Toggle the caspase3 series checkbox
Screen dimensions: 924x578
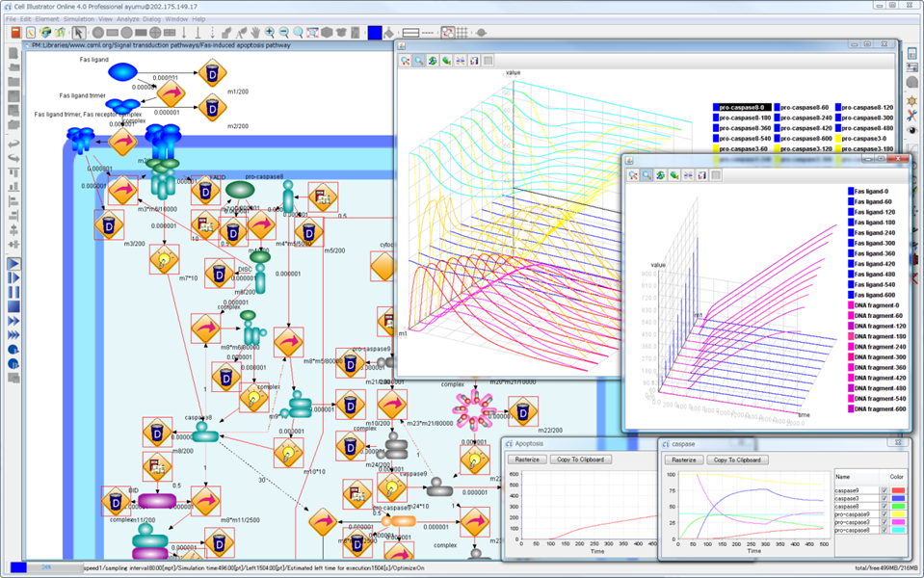[x=884, y=500]
